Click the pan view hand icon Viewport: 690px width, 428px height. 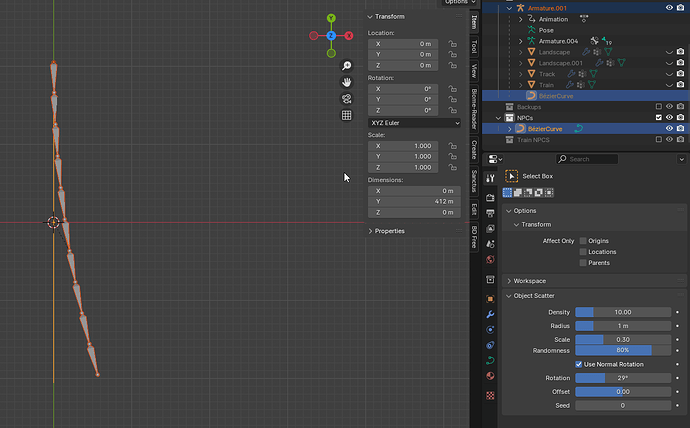[347, 82]
